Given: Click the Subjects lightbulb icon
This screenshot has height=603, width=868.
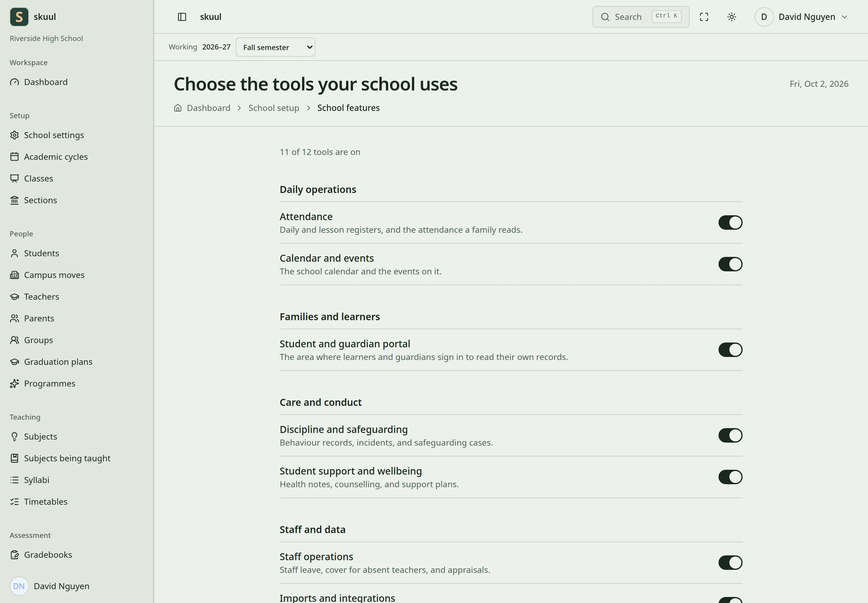Looking at the screenshot, I should coord(14,436).
